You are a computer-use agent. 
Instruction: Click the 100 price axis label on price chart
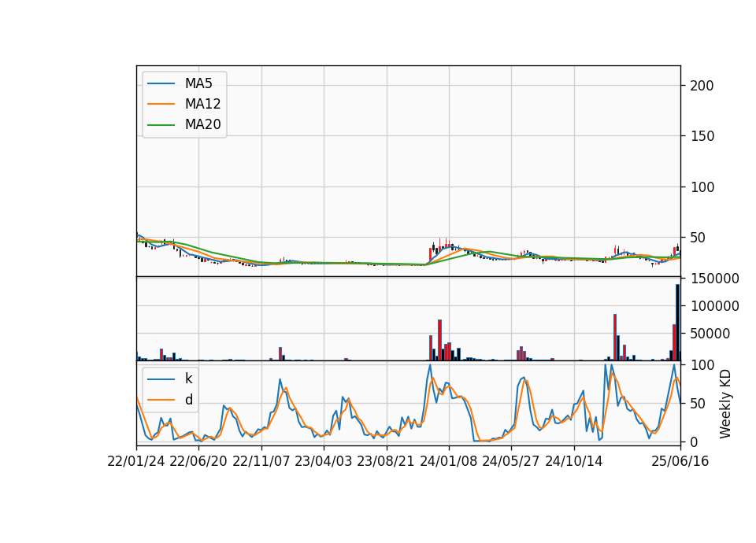tap(702, 187)
